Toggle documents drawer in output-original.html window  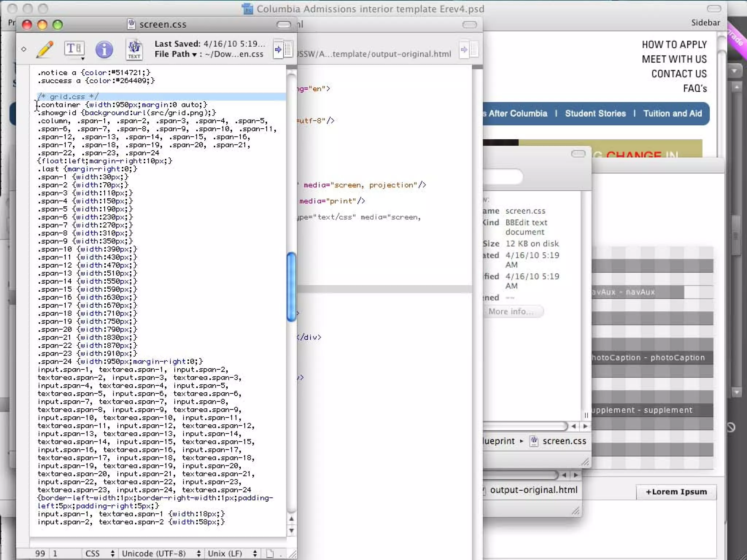[x=469, y=49]
